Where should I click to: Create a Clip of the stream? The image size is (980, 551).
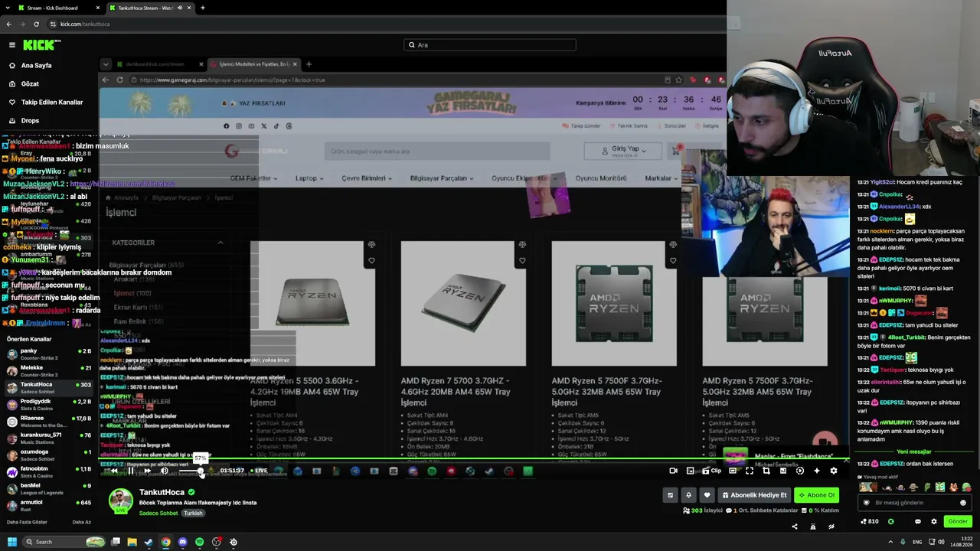(712, 471)
